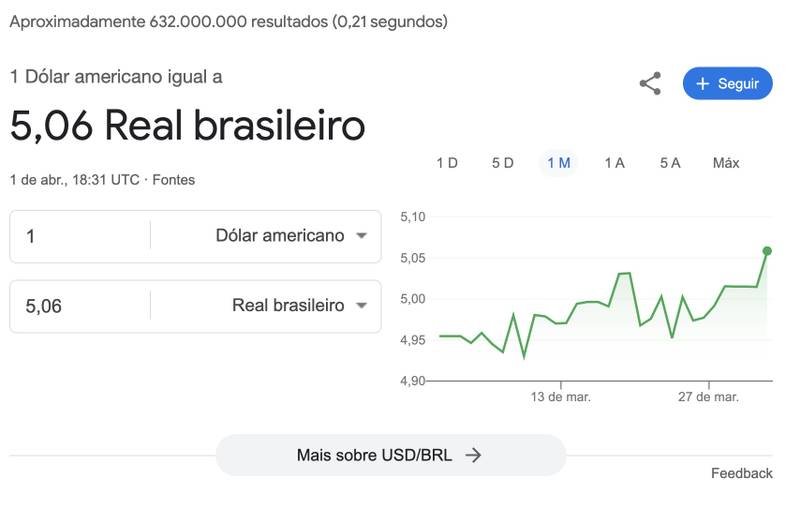Click the real amount input field
The height and width of the screenshot is (508, 800).
[x=80, y=306]
